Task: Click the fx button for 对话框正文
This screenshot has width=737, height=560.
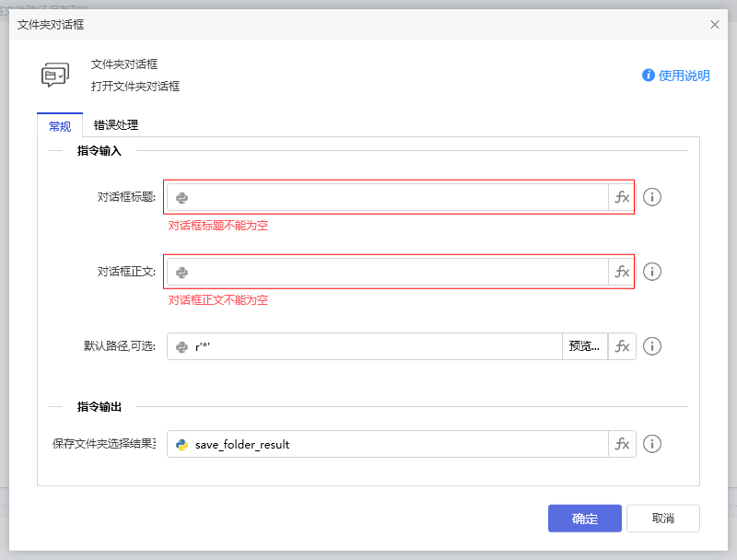Action: click(622, 272)
